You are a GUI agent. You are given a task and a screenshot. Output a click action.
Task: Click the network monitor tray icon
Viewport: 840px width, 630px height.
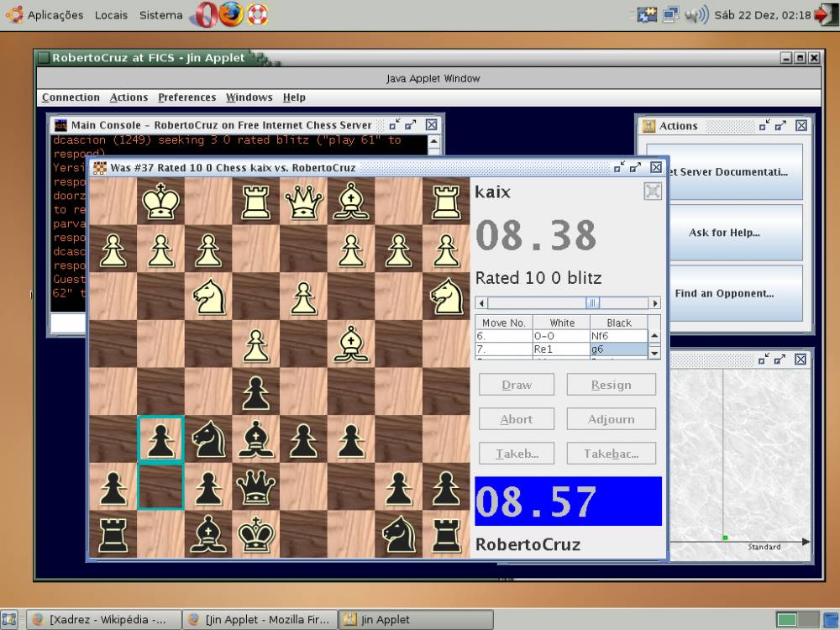tap(670, 14)
